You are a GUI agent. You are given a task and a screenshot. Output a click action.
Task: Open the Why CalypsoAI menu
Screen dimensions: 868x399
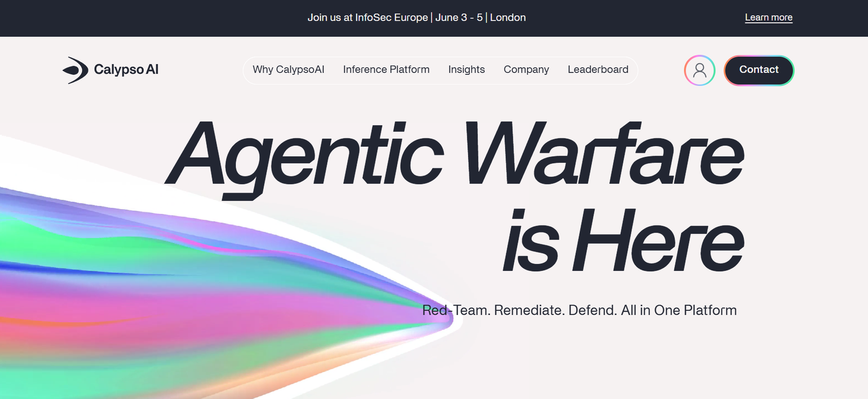[288, 69]
